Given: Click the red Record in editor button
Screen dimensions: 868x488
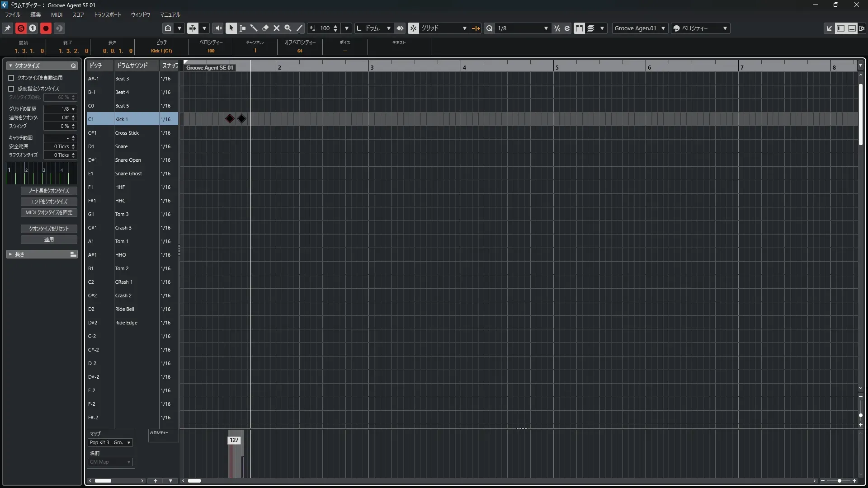Looking at the screenshot, I should (46, 28).
